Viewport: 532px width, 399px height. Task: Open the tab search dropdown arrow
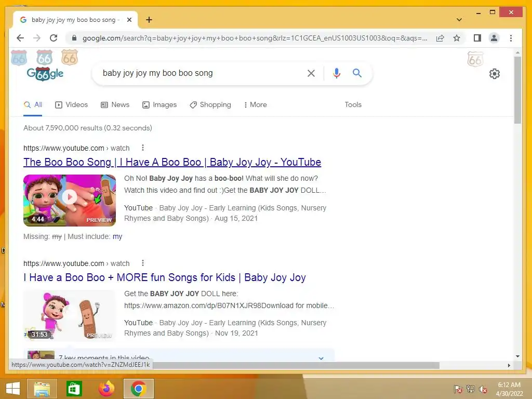pos(459,20)
